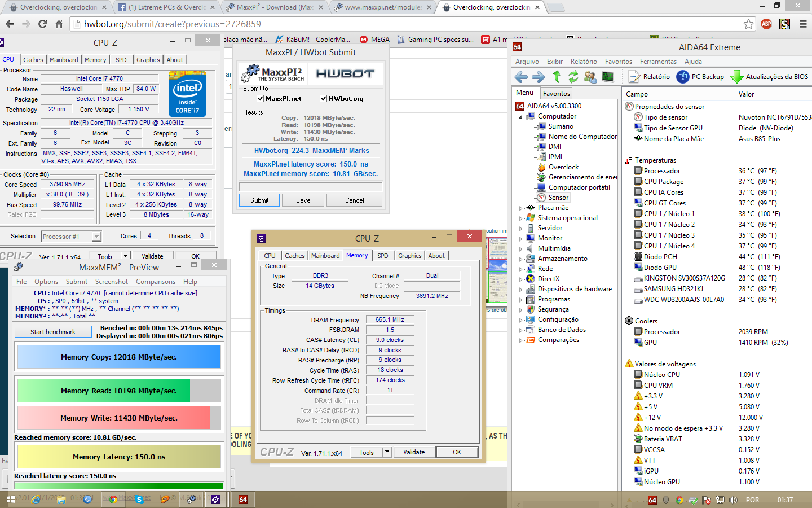Expand the Placa mãe tree node
Image resolution: width=812 pixels, height=508 pixels.
520,208
